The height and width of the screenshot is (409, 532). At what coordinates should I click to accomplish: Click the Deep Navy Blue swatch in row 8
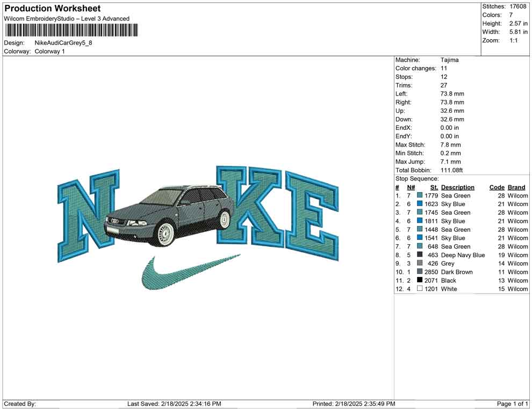tap(419, 255)
